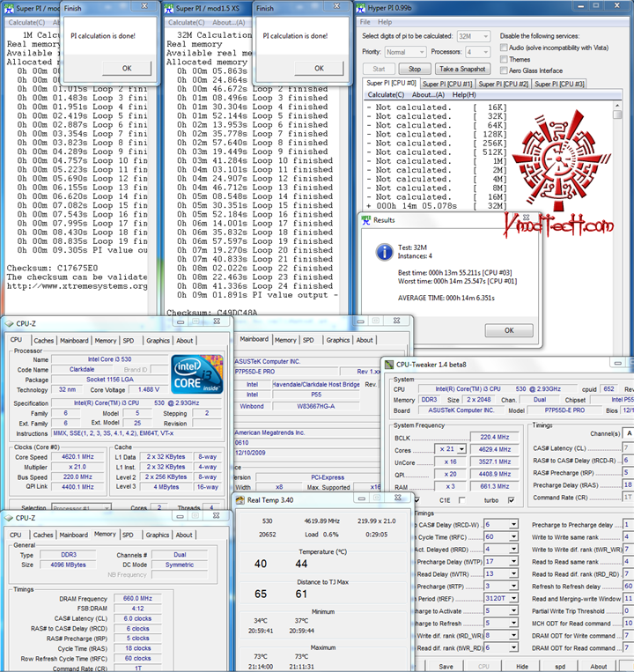Viewport: 634px width, 672px height.
Task: Click OK in the 32M Finish dialog
Action: (x=319, y=68)
